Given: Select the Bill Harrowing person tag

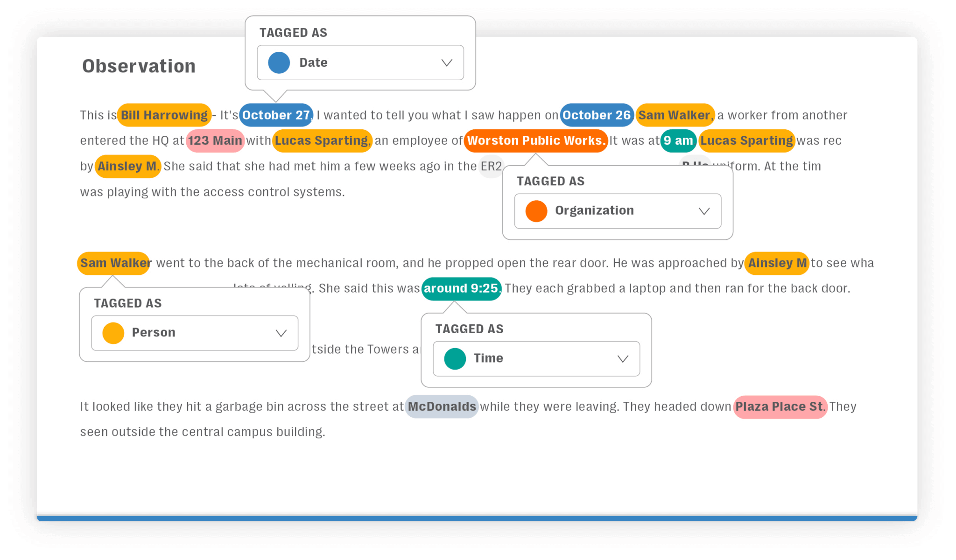Looking at the screenshot, I should coord(164,115).
